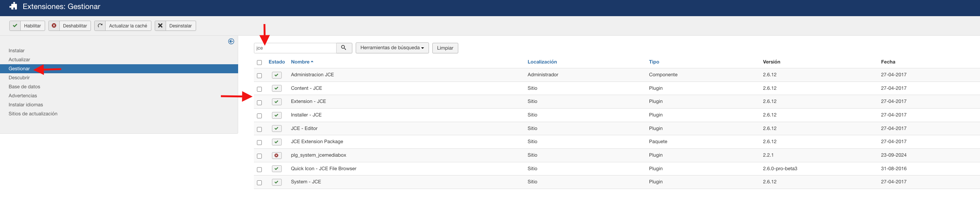
Task: Select the Quick Icon - JCE File Browser checkbox
Action: coord(260,169)
